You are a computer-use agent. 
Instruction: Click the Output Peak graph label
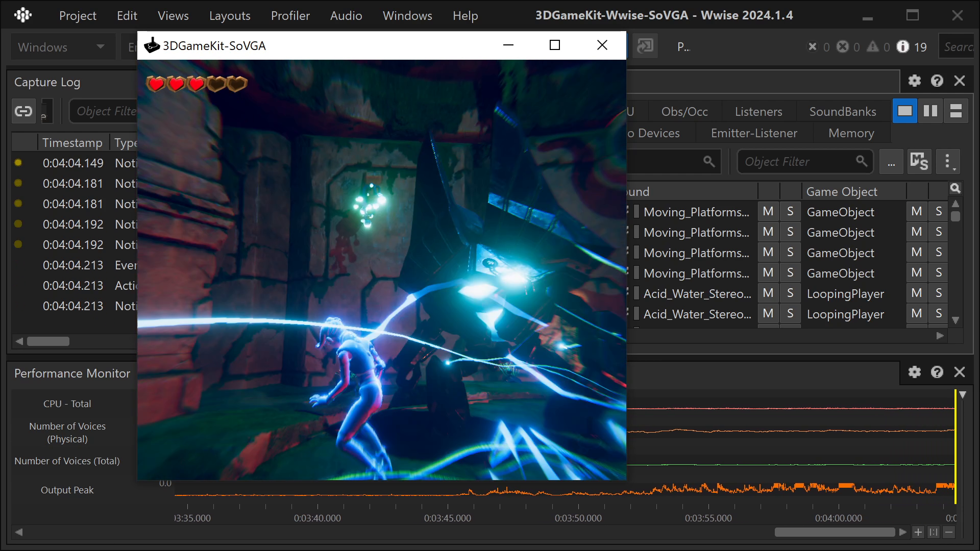(x=67, y=490)
